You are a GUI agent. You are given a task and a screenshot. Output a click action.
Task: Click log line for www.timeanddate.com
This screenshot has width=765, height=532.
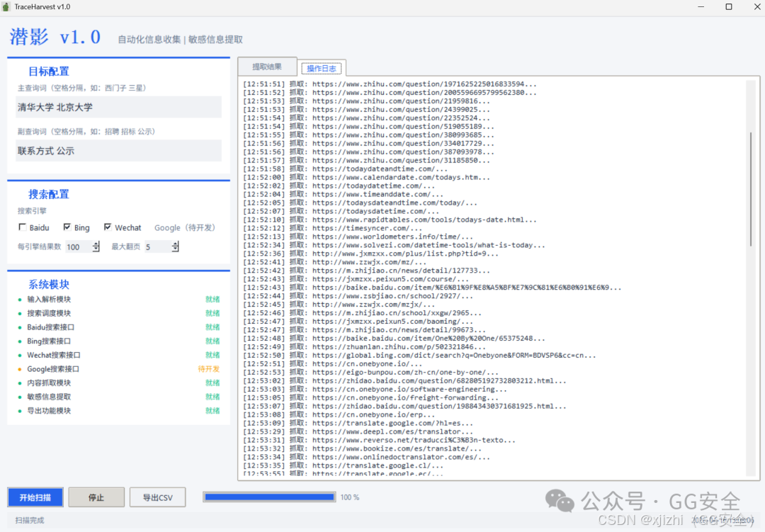click(x=343, y=194)
